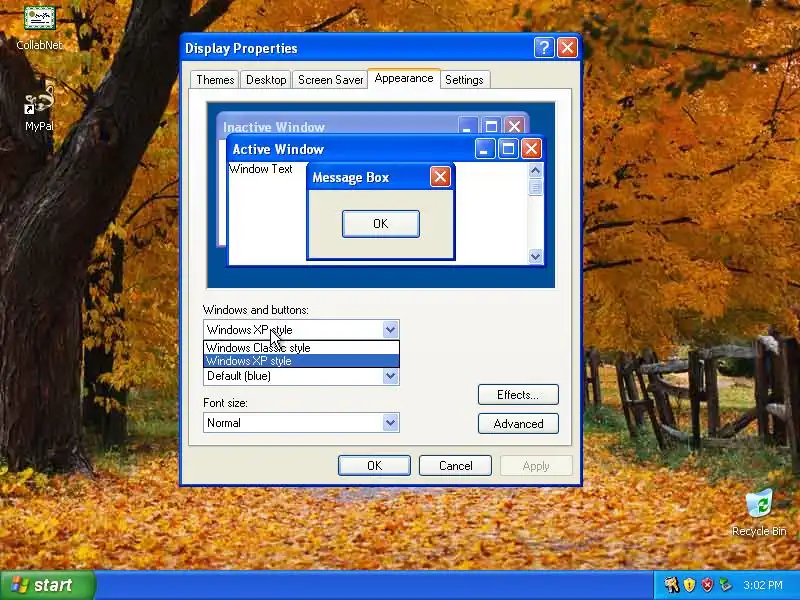
Task: Open the Default (blue) color scheme dropdown
Action: (390, 377)
